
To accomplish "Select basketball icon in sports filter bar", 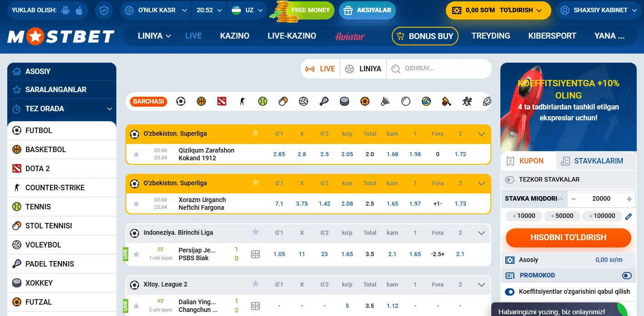I will [x=201, y=101].
